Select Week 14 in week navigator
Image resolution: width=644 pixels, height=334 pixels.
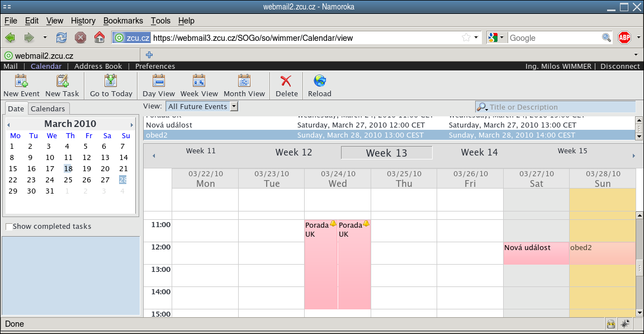pos(479,152)
